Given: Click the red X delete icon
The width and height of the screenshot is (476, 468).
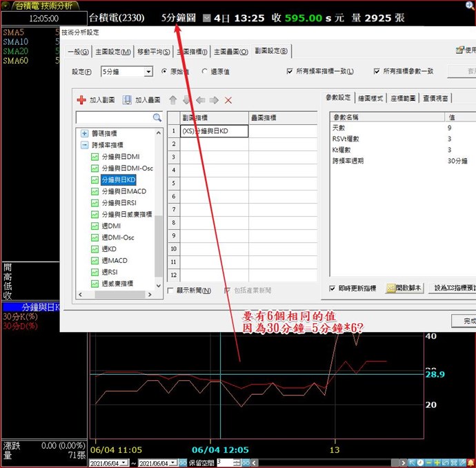Looking at the screenshot, I should 228,100.
